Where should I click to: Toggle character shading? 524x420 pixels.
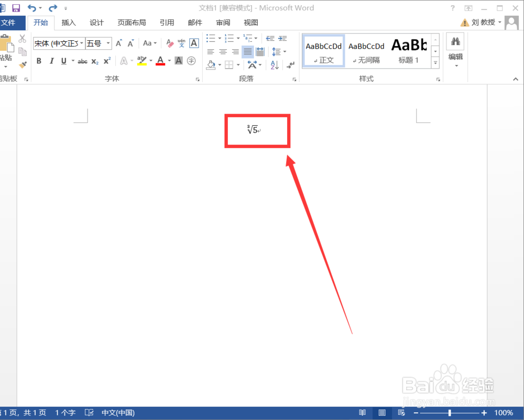point(179,61)
